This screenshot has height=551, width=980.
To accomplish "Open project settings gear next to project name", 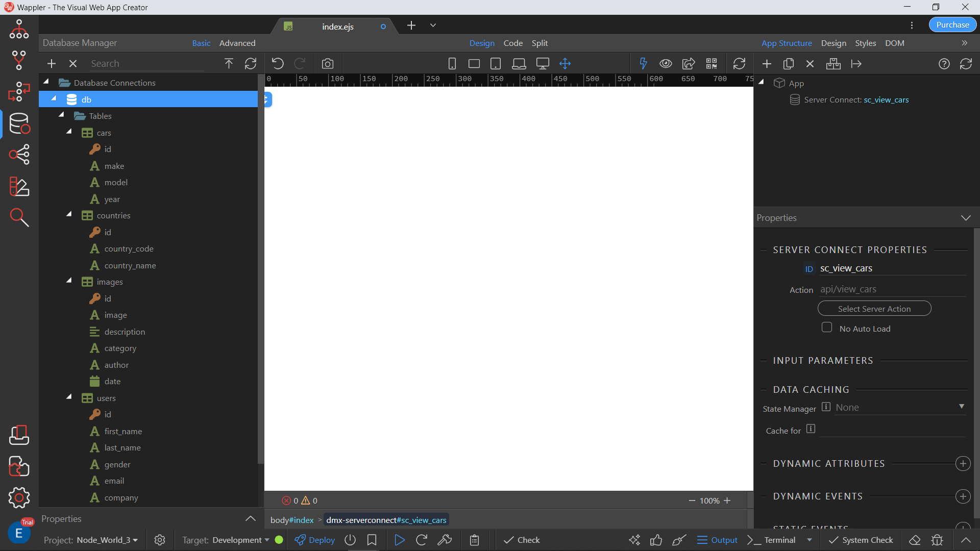I will tap(160, 540).
